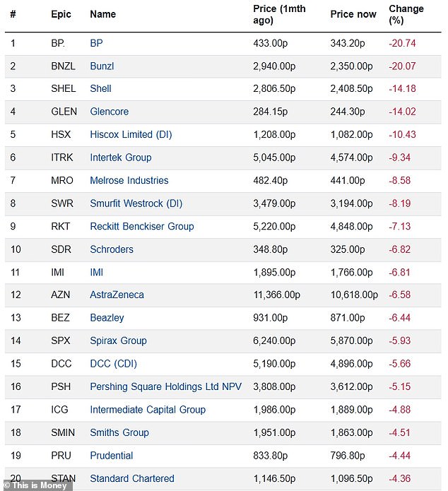Open the Shell company page link

click(100, 89)
